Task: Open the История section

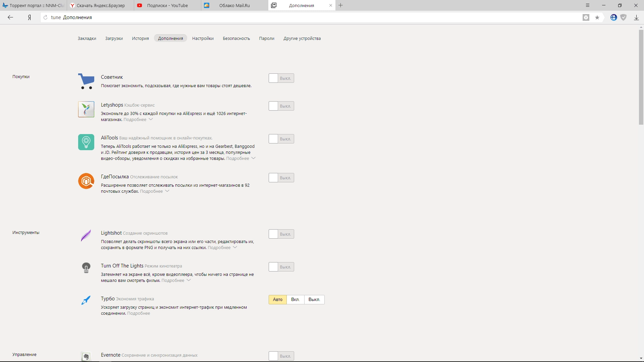Action: tap(141, 39)
